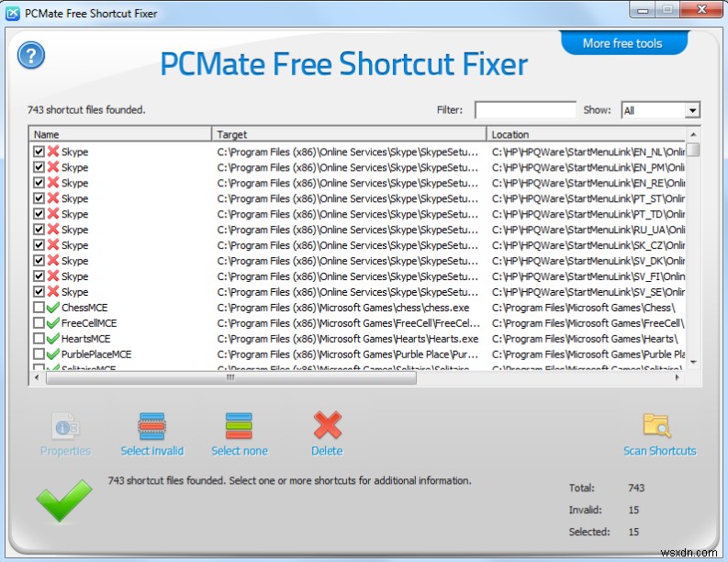Sort list by Target column header
This screenshot has width=728, height=562.
tap(349, 134)
